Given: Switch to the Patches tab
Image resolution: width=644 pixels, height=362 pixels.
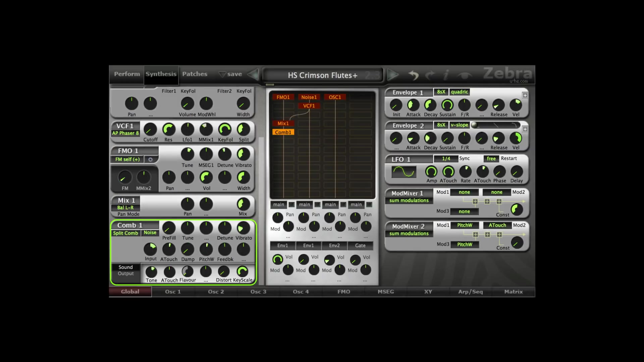Looking at the screenshot, I should (x=195, y=74).
